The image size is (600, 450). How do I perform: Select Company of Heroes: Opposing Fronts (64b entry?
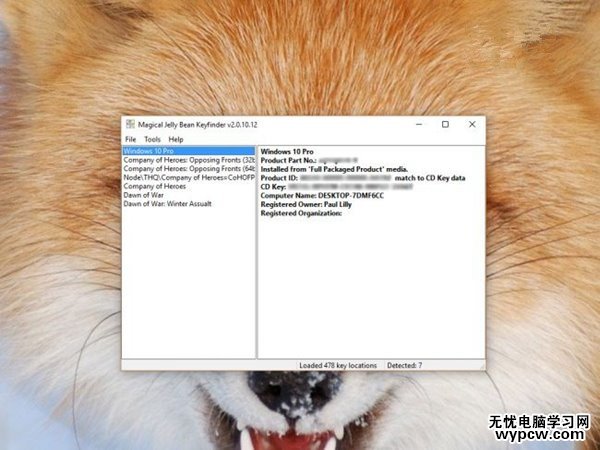click(x=189, y=169)
